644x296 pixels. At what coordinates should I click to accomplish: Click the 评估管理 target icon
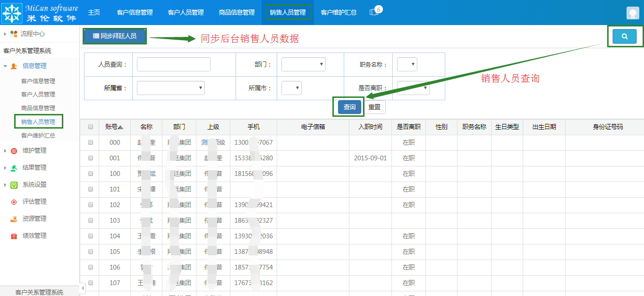[x=14, y=201]
